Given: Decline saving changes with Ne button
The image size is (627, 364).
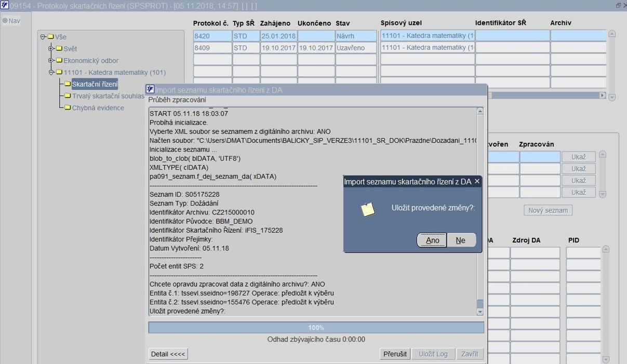Looking at the screenshot, I should pos(461,240).
